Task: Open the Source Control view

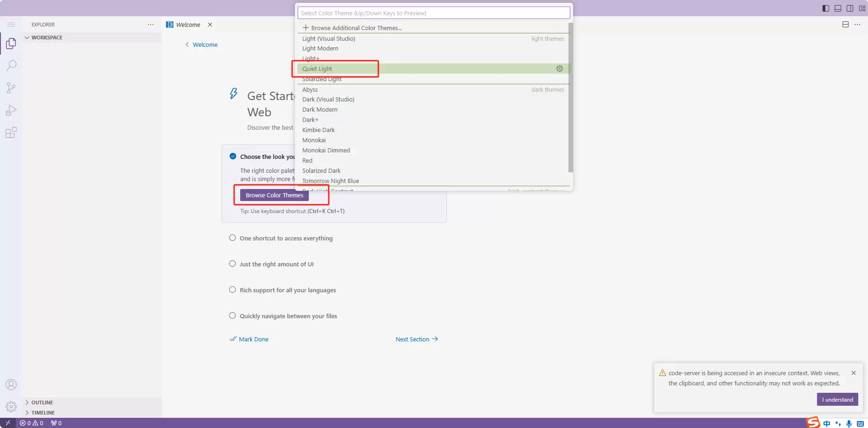Action: 11,88
